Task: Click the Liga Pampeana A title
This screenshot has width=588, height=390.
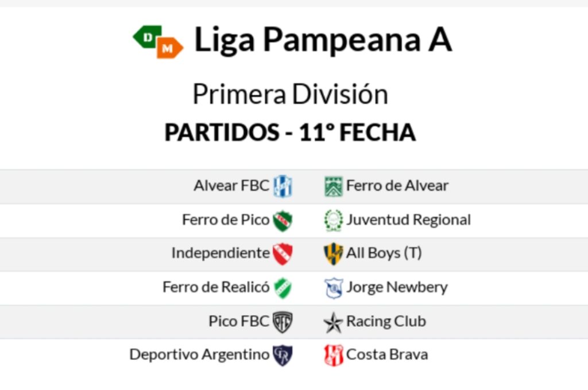Action: click(323, 40)
